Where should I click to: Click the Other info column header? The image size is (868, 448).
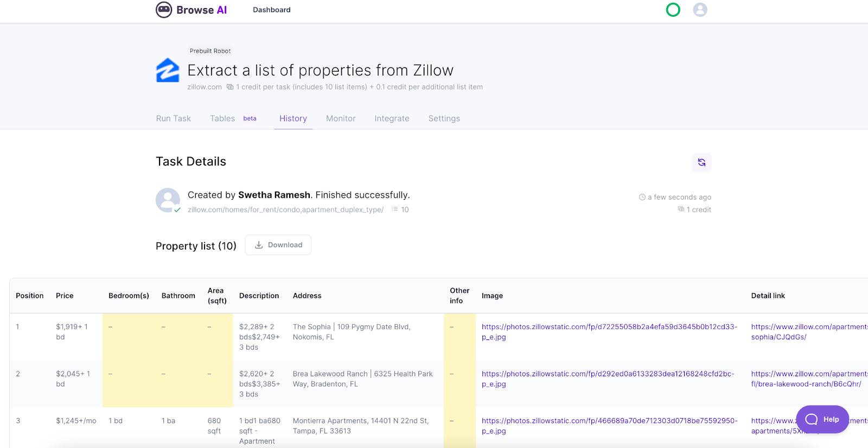459,295
